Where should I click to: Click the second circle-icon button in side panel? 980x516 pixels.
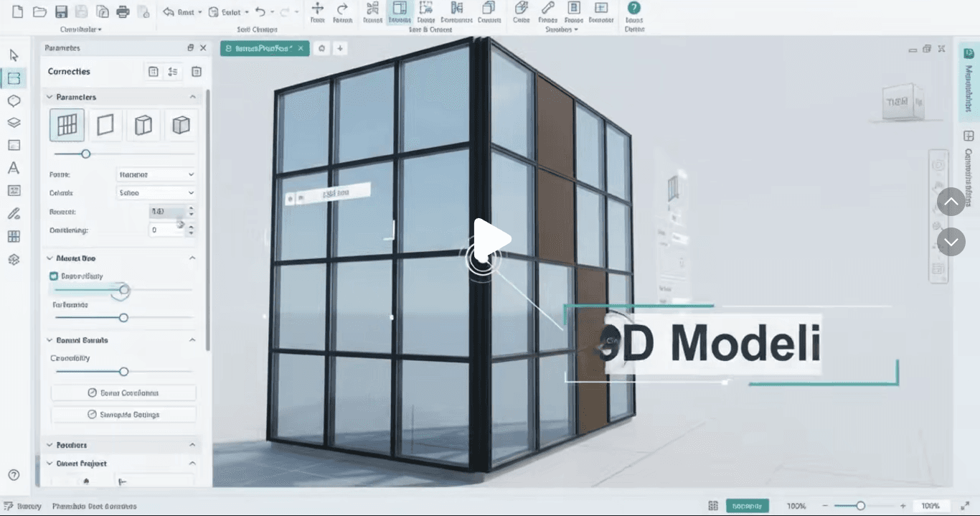[123, 414]
